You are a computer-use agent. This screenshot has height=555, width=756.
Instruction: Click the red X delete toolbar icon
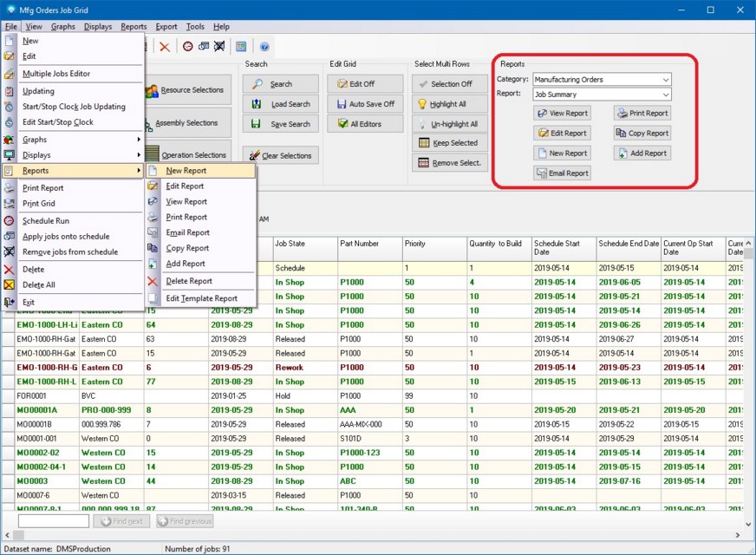[x=165, y=47]
